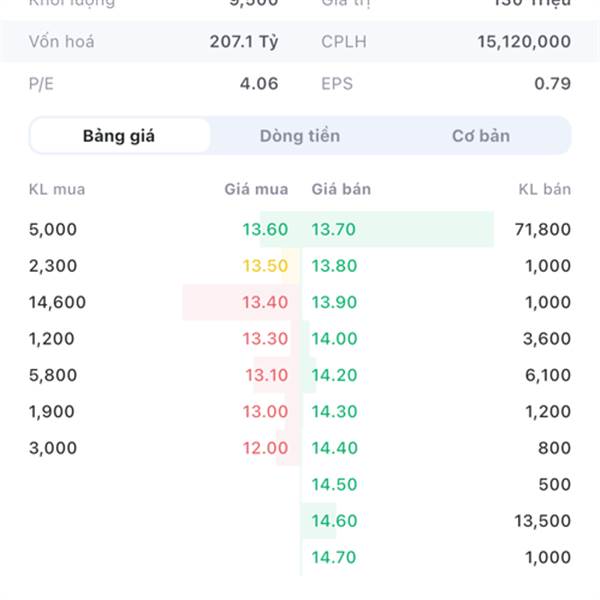Tap ask price 14.60
This screenshot has width=600, height=600.
[x=334, y=521]
